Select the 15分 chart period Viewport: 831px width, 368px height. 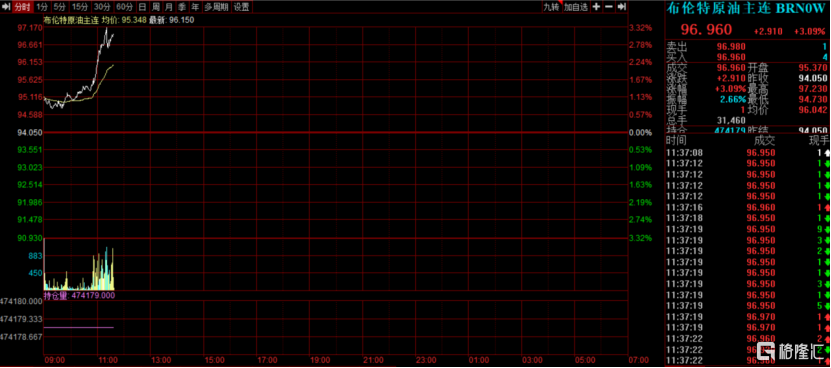click(80, 7)
